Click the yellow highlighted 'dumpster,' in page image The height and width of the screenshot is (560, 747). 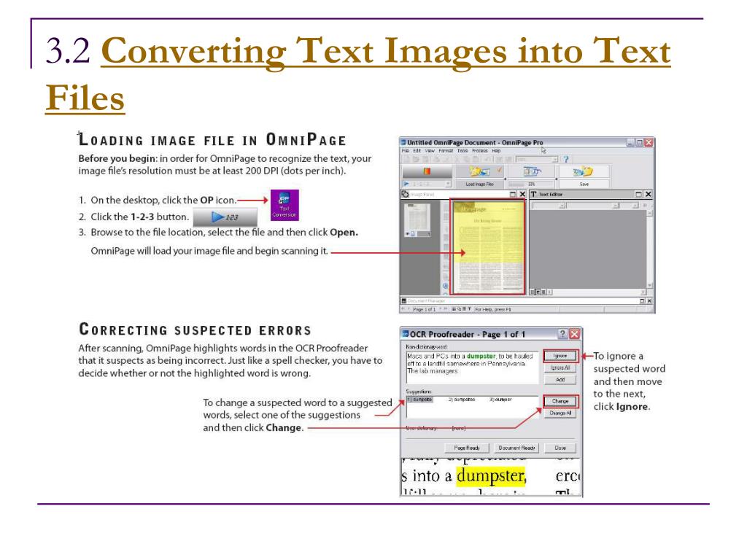[x=491, y=477]
